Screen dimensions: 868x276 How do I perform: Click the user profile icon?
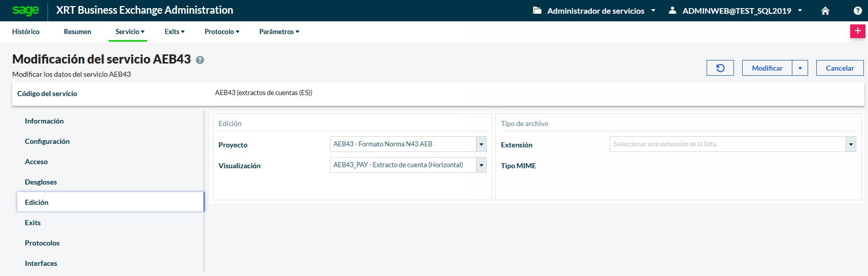(672, 11)
